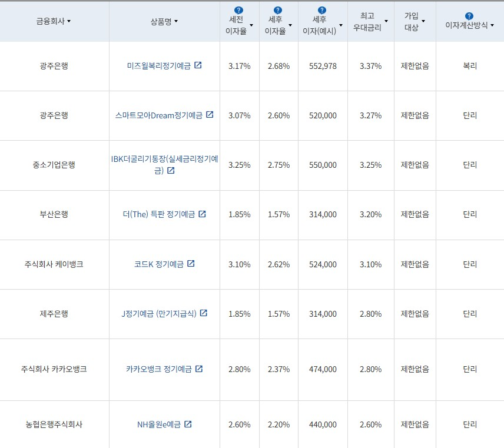Open IBK더굴리기통장(실세금리정기예금) product link
Viewport: 504px width, 448px height.
click(164, 165)
